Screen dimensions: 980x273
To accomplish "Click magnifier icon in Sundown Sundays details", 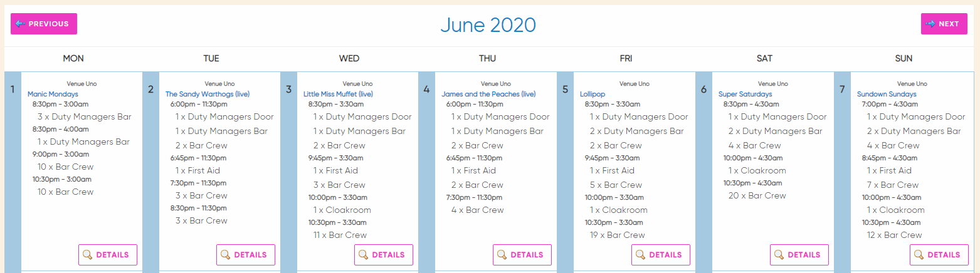I will [919, 255].
